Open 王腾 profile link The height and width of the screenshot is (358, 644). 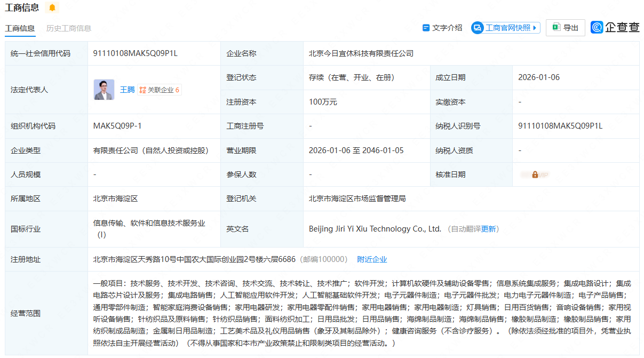127,90
